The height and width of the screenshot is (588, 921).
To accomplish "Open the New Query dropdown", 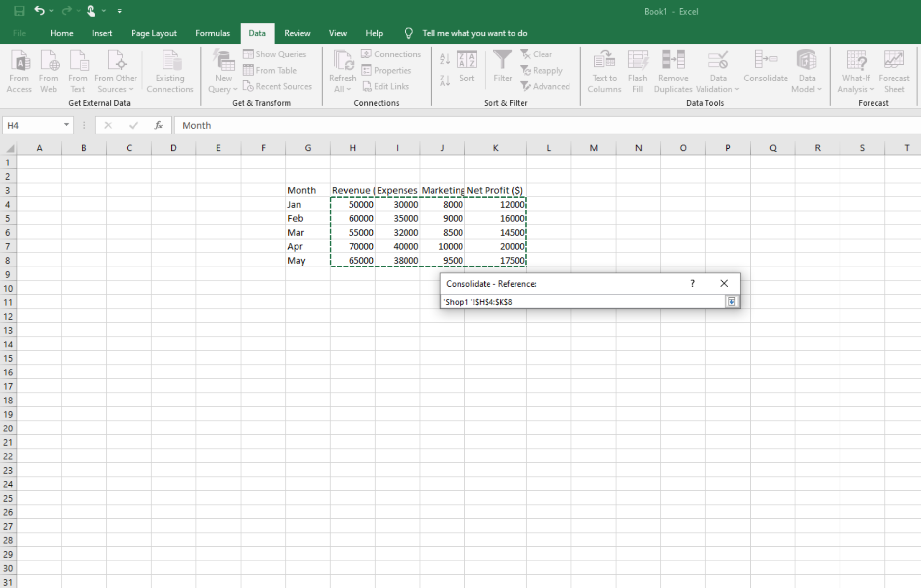I will (x=223, y=72).
